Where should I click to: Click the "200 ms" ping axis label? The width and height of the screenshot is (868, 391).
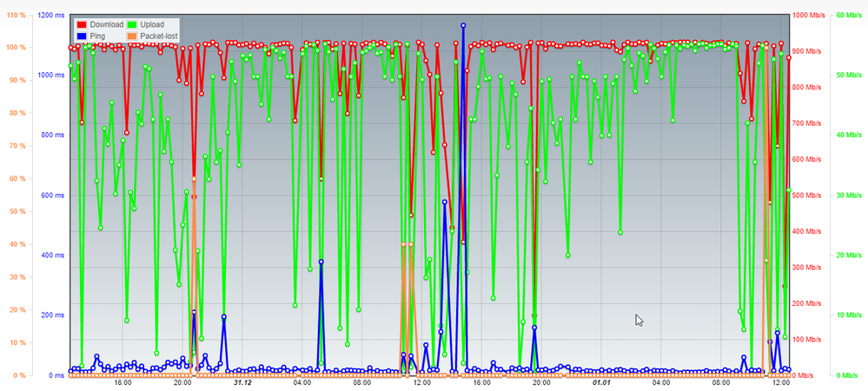click(53, 315)
